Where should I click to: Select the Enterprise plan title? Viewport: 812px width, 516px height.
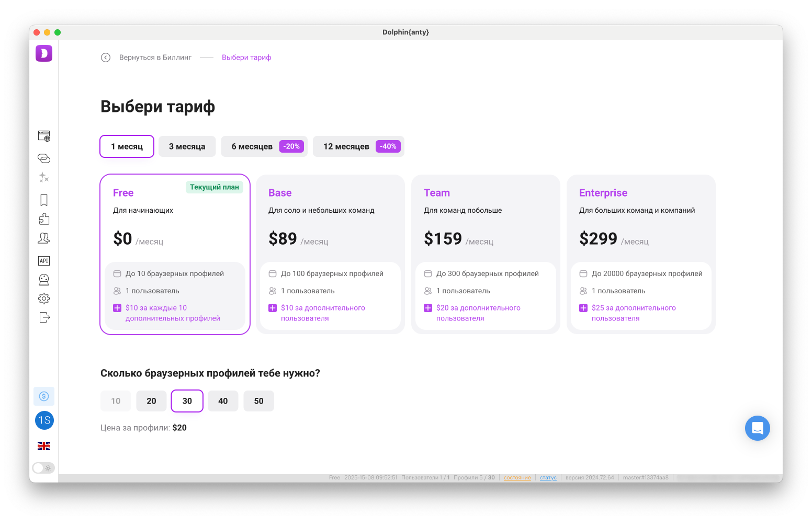click(603, 193)
